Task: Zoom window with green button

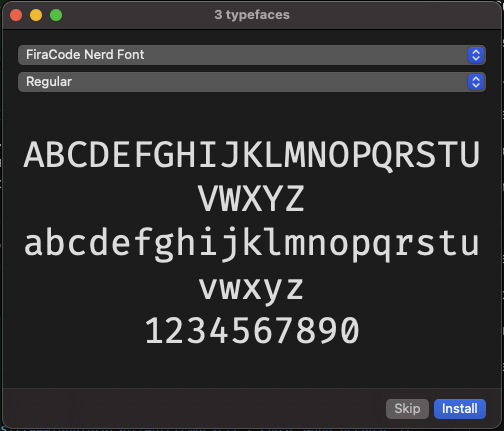Action: pyautogui.click(x=56, y=15)
